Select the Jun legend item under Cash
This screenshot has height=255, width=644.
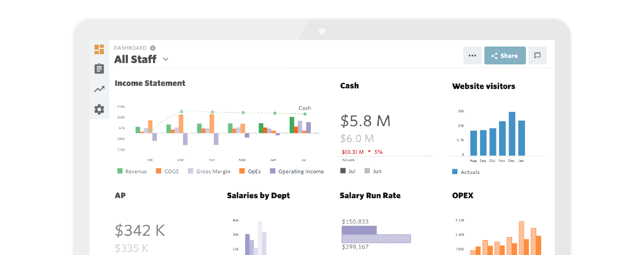pyautogui.click(x=373, y=171)
